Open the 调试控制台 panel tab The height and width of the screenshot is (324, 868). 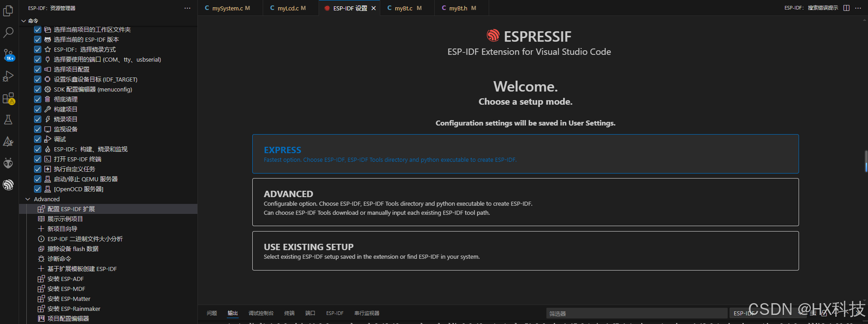point(261,313)
